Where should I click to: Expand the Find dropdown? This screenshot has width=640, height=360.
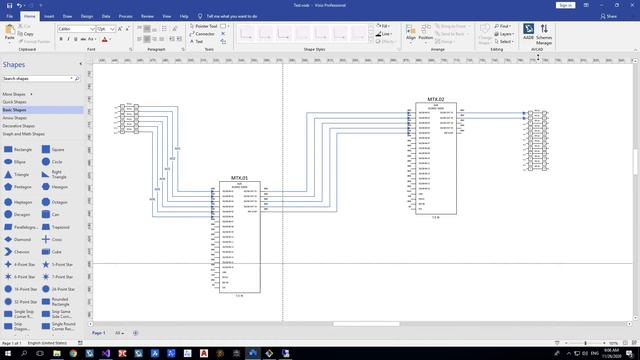502,26
